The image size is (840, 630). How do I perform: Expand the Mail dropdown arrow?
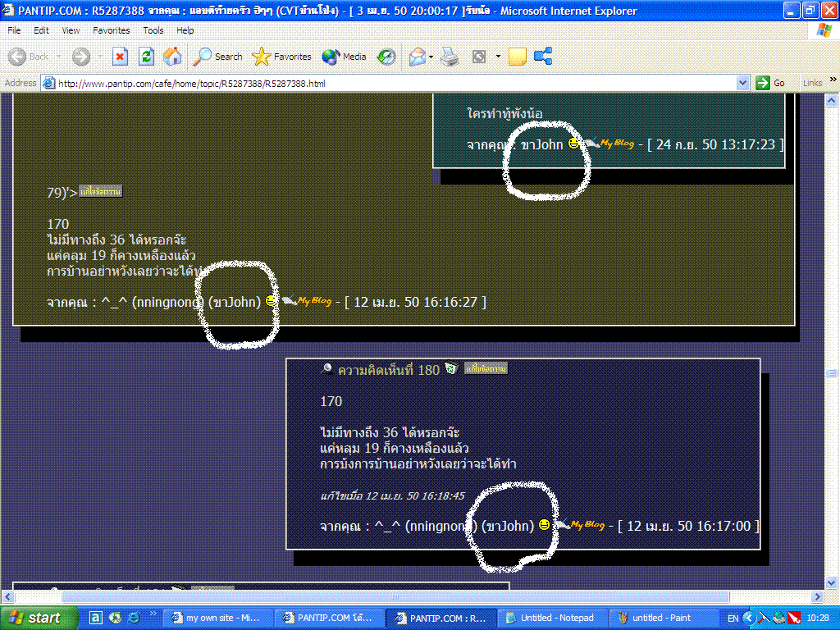431,57
